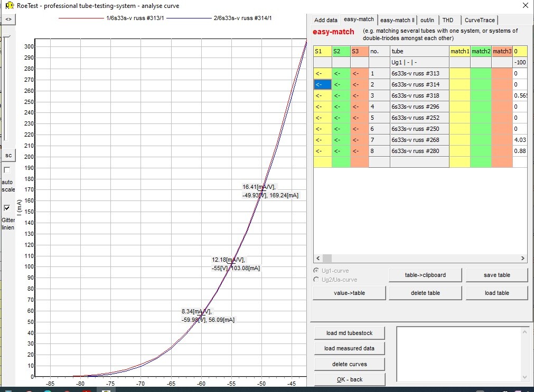Click the table scrollbar right arrow
Image resolution: width=534 pixels, height=392 pixels.
(523, 259)
